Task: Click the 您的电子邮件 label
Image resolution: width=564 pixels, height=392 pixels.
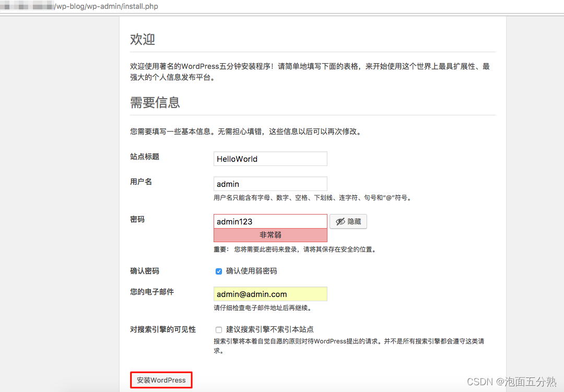Action: 152,292
